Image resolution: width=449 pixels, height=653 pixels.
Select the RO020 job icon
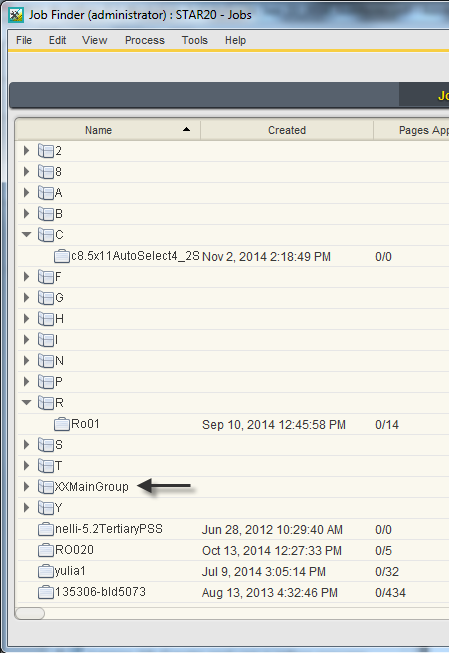(46, 550)
